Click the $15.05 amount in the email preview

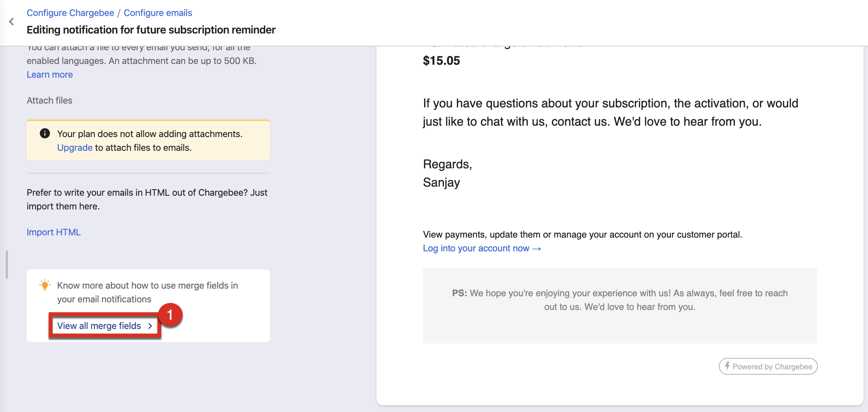441,61
